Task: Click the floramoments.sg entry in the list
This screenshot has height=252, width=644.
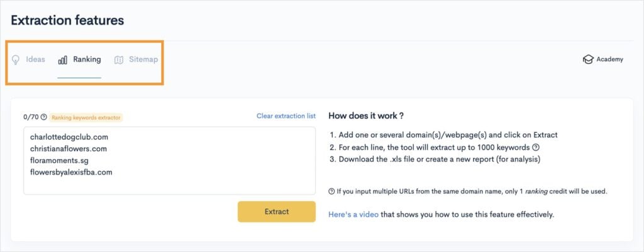Action: tap(59, 161)
